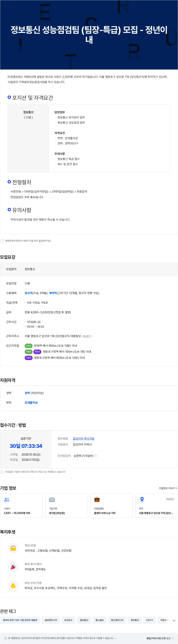The image size is (178, 644).
Task: Click the job title banner heading
Action: click(89, 34)
